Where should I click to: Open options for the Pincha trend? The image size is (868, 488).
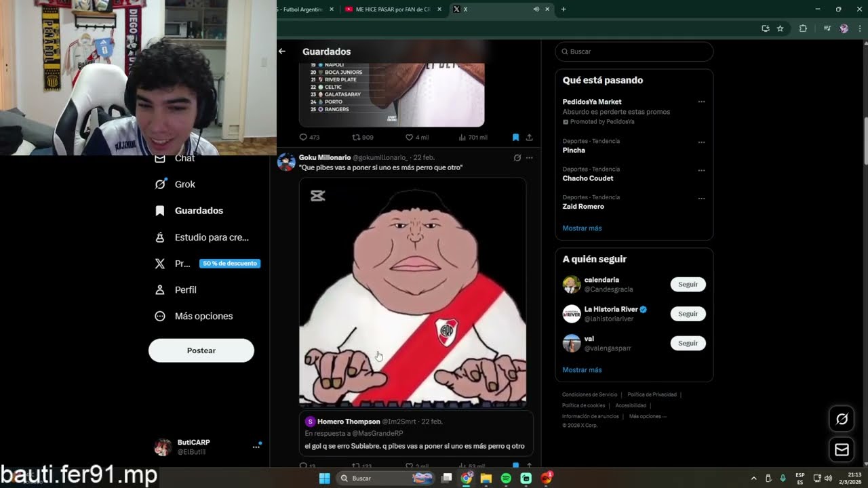click(701, 142)
